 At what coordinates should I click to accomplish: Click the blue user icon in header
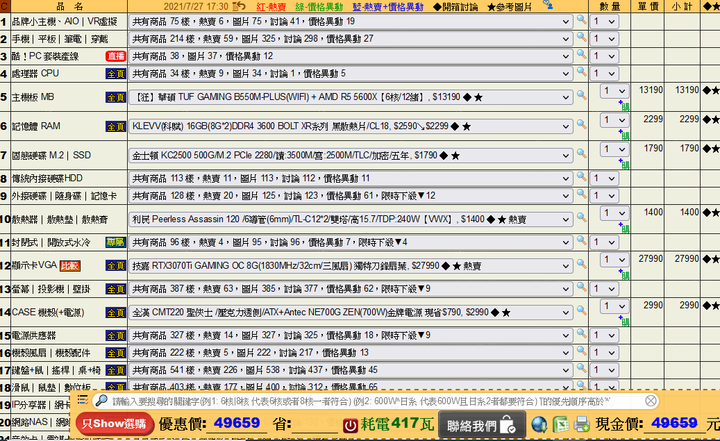point(547,5)
